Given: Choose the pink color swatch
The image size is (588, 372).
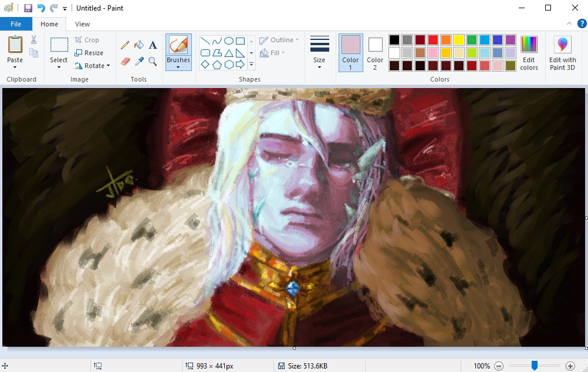Looking at the screenshot, I should pyautogui.click(x=432, y=53).
